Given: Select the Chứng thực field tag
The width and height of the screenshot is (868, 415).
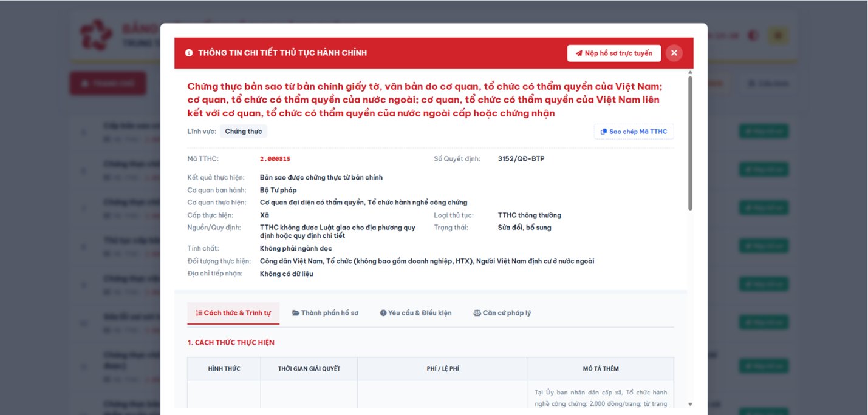Looking at the screenshot, I should tap(244, 132).
